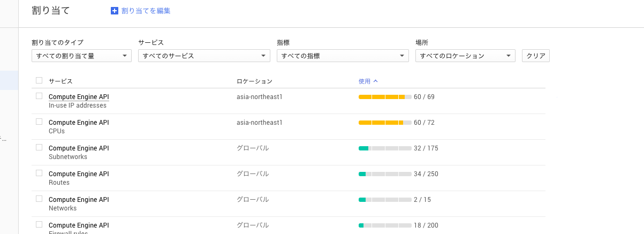Open Compute Engine API in Networks row
The image size is (644, 234).
pos(79,200)
